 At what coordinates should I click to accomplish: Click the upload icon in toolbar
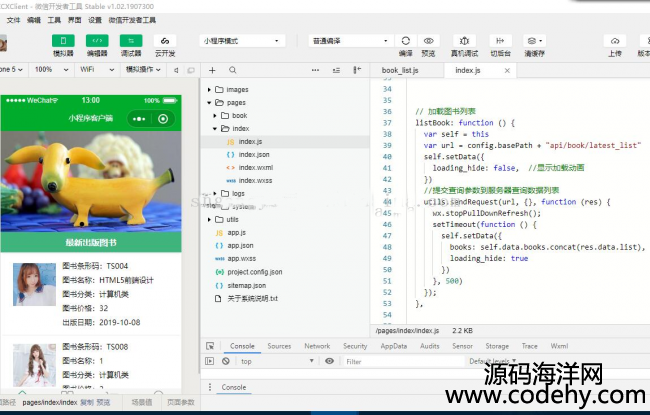pyautogui.click(x=614, y=41)
